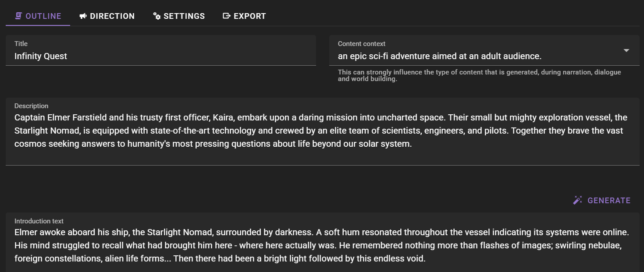This screenshot has width=644, height=272.
Task: Expand the Content context dropdown arrow
Action: pos(626,50)
